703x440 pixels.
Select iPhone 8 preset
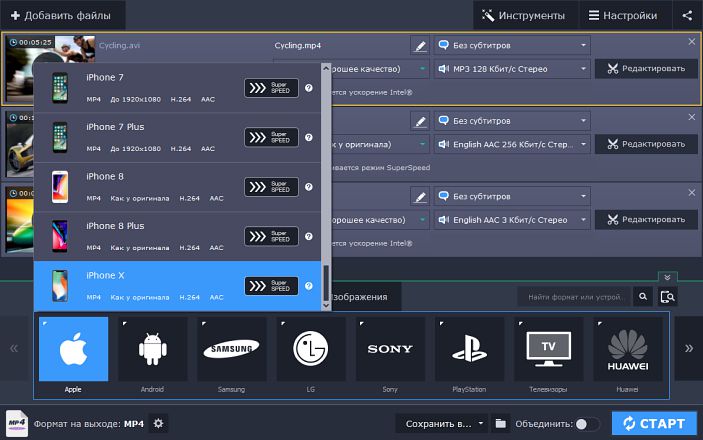tap(178, 187)
